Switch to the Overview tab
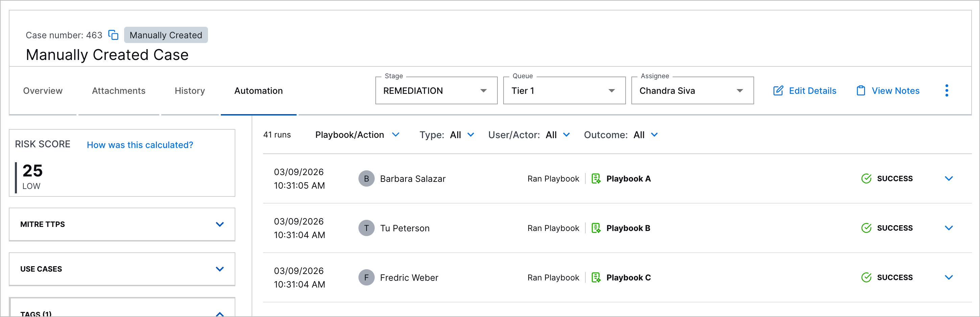The height and width of the screenshot is (317, 980). 43,91
